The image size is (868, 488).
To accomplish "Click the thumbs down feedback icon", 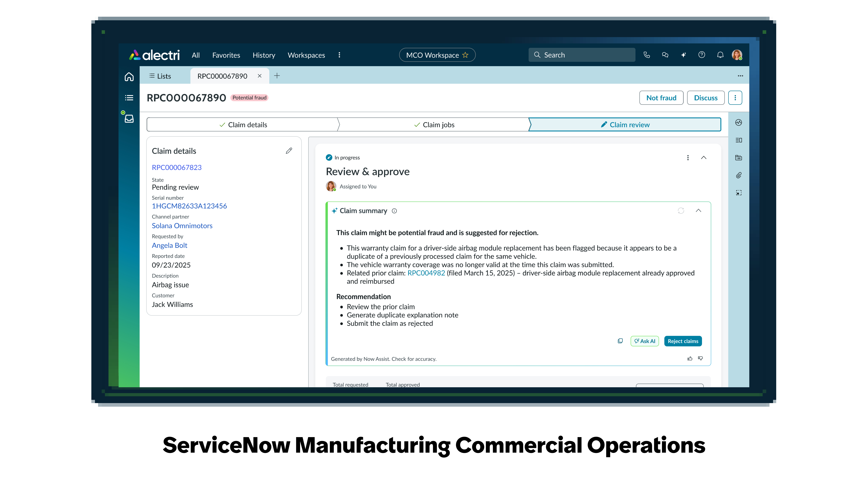I will click(701, 358).
